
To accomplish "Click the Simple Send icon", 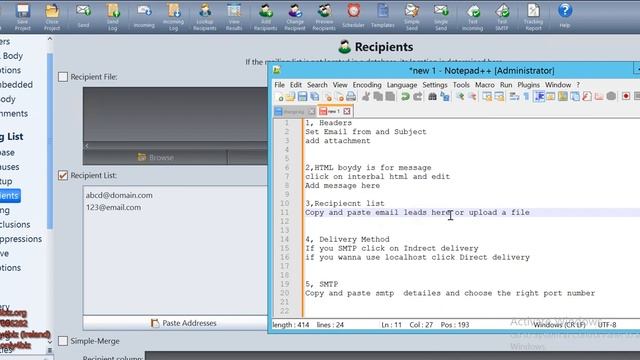I will coord(412,16).
